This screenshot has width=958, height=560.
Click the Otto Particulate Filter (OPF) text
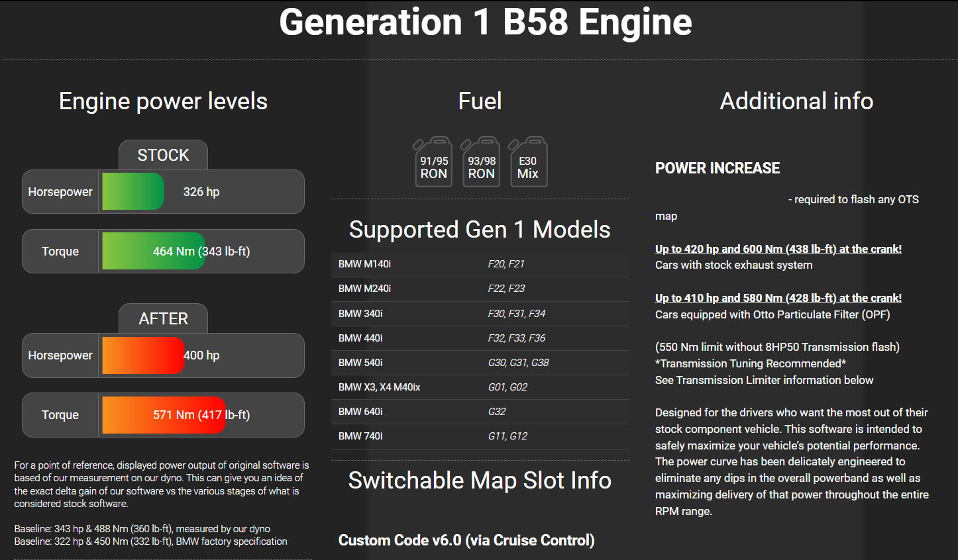822,314
